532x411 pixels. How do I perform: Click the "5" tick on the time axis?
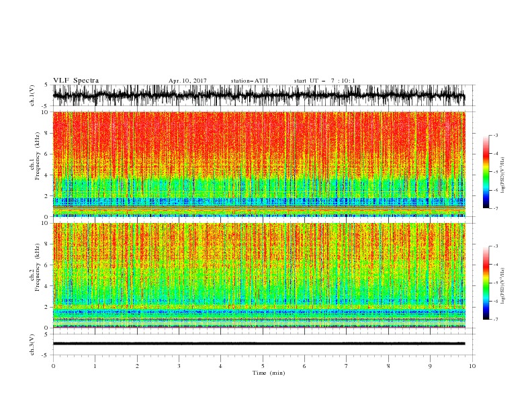(x=263, y=366)
